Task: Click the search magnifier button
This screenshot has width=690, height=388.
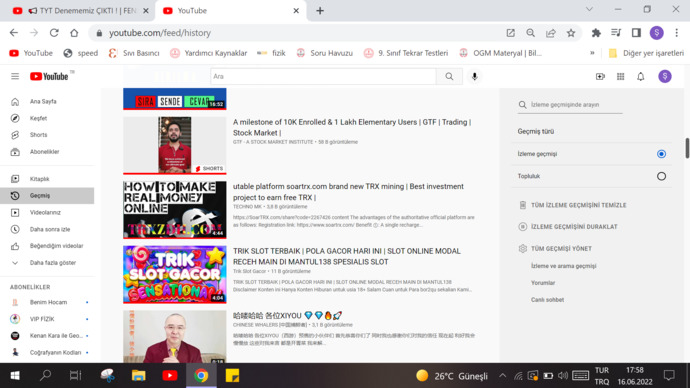Action: point(449,77)
